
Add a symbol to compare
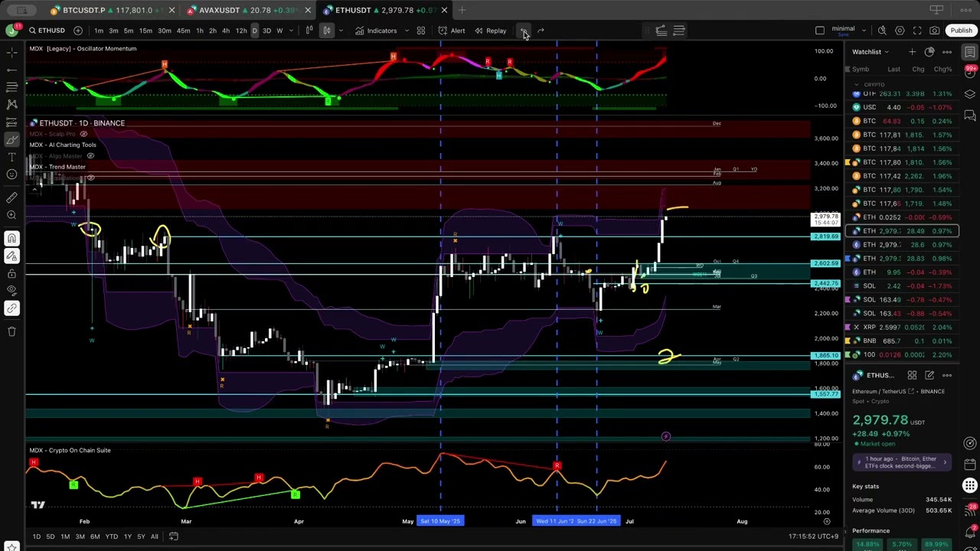click(77, 31)
